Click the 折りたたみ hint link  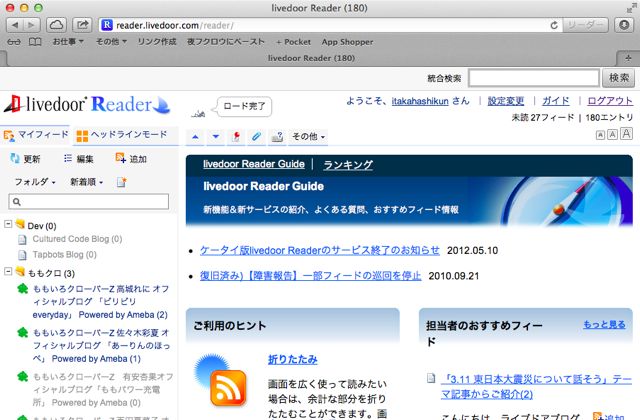coord(293,359)
